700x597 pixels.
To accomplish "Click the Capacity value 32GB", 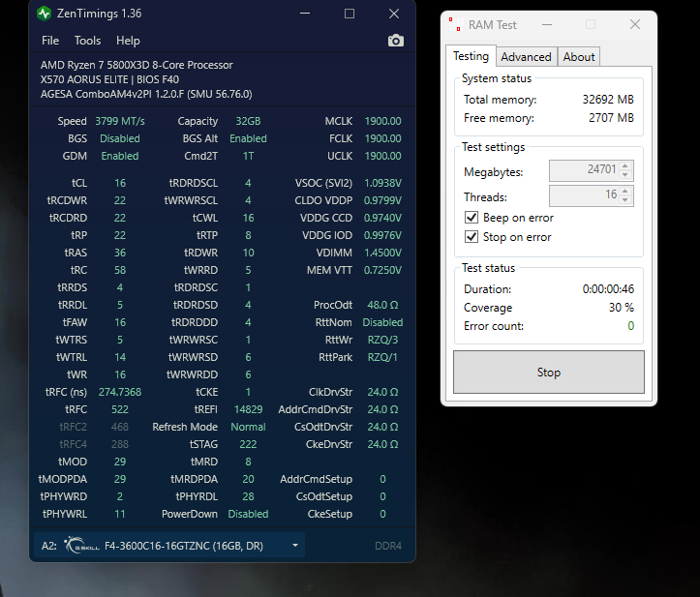I will [248, 121].
